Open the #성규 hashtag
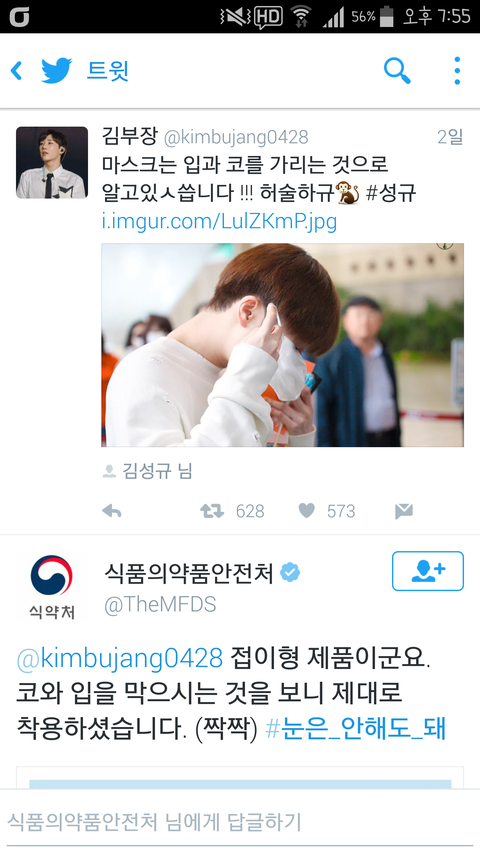This screenshot has height=853, width=480. coord(391,193)
